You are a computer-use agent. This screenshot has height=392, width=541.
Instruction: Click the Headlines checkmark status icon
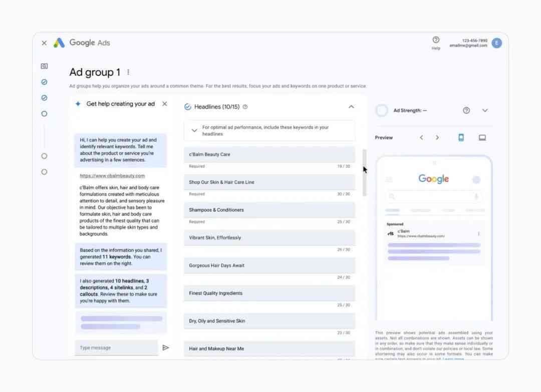pos(188,107)
